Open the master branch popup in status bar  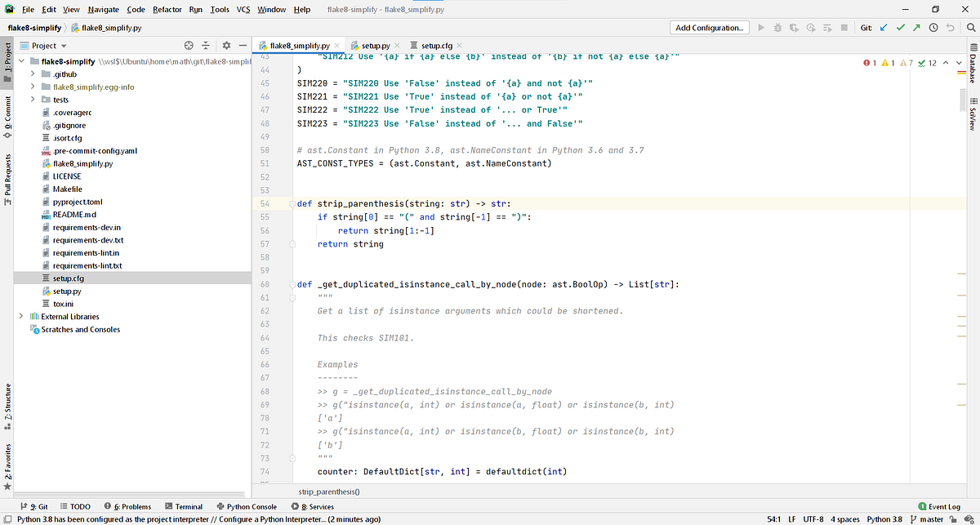(x=926, y=519)
